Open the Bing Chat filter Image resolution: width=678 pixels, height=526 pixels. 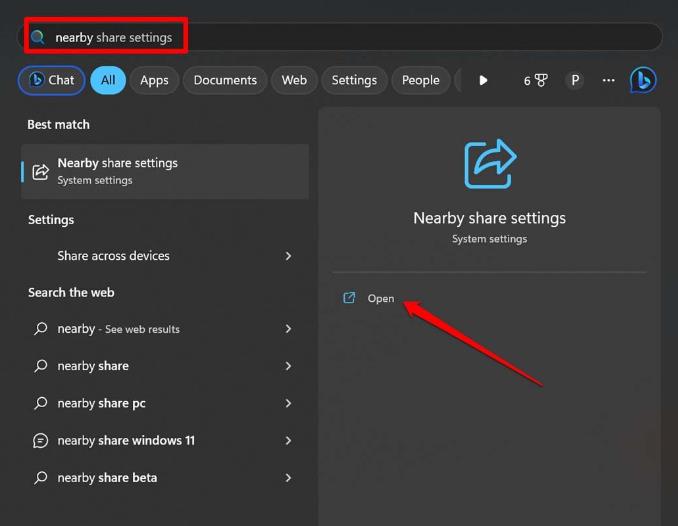[x=51, y=80]
